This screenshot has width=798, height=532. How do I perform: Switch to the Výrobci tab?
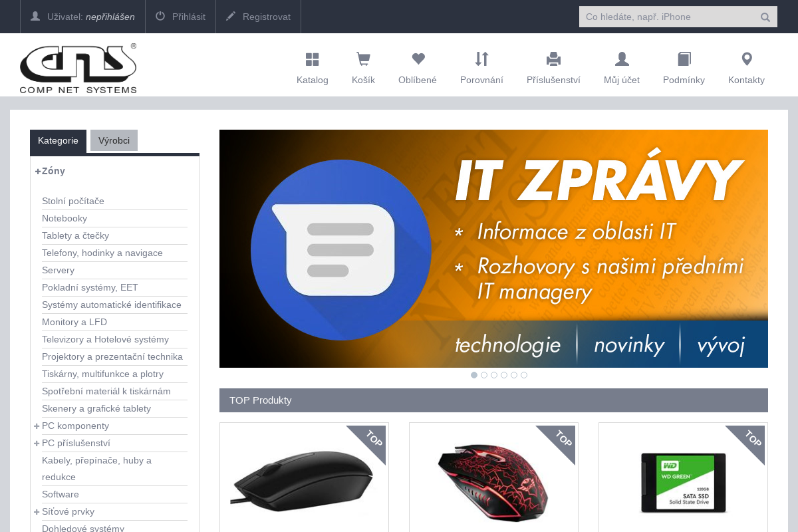click(x=114, y=141)
